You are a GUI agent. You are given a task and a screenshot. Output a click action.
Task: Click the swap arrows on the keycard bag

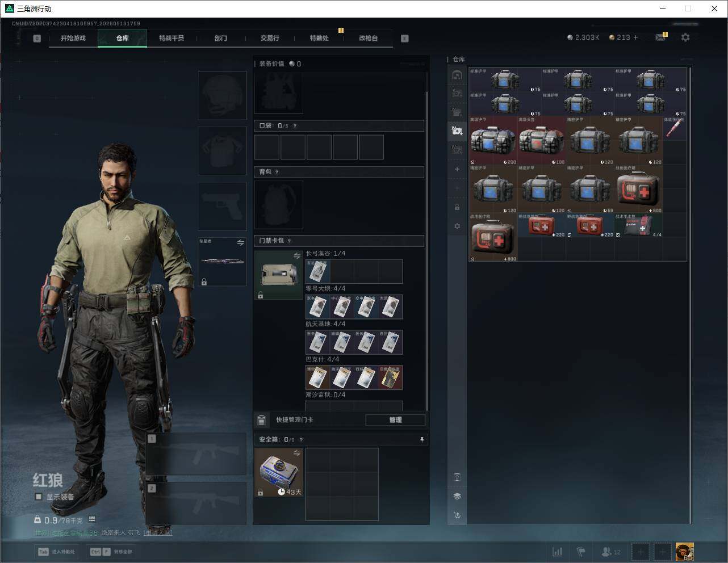296,256
